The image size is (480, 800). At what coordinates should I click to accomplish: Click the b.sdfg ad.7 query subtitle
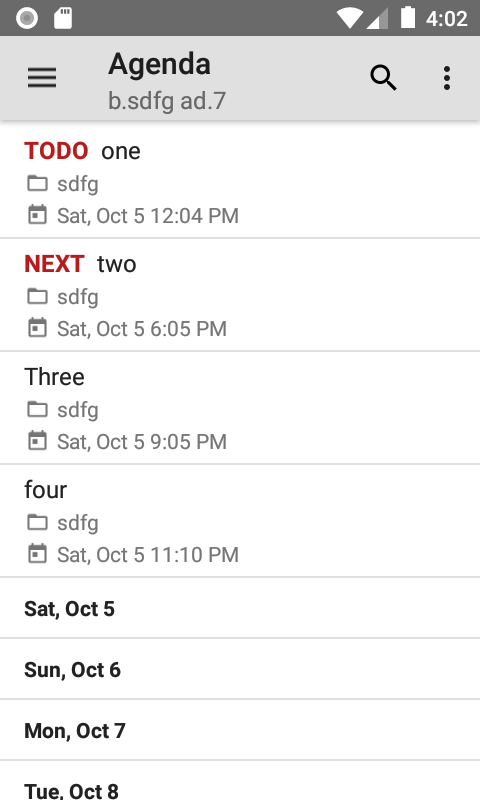tap(167, 101)
